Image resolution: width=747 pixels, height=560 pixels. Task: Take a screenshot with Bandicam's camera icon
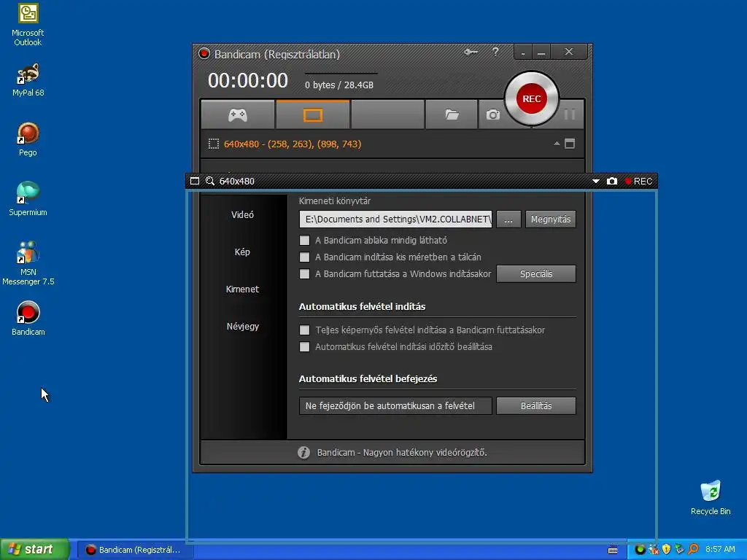point(492,114)
